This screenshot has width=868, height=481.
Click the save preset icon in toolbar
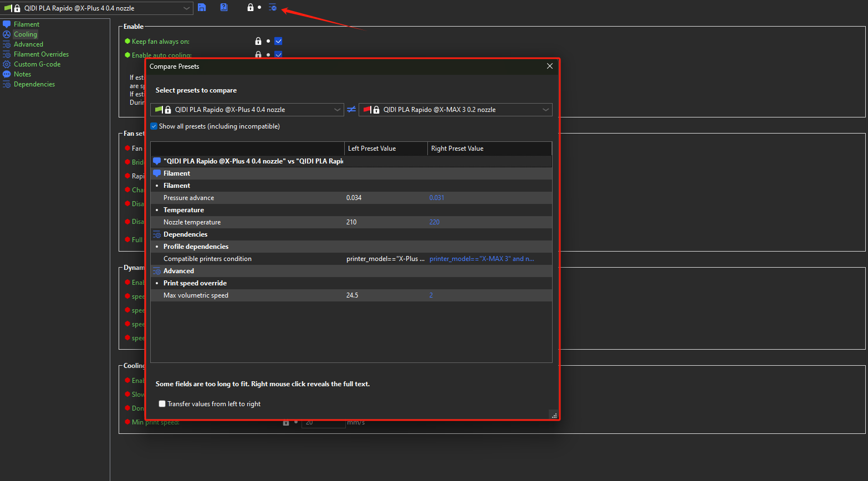pyautogui.click(x=201, y=7)
